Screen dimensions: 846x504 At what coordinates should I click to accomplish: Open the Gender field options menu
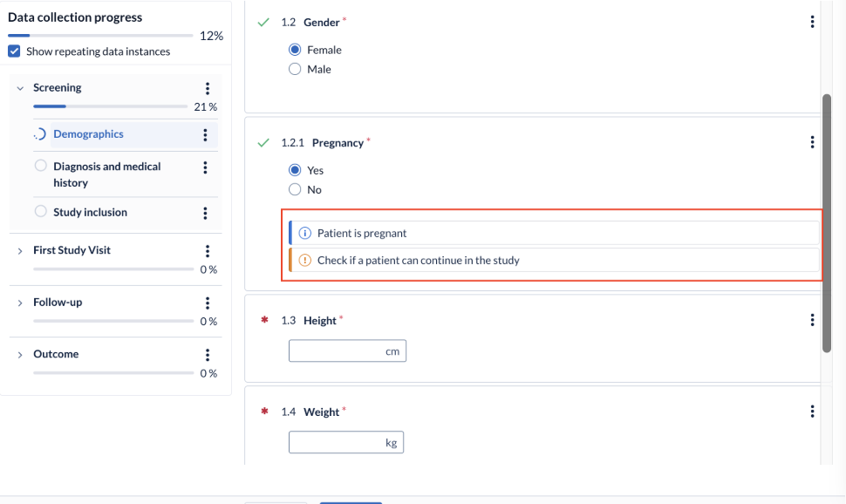pyautogui.click(x=812, y=22)
